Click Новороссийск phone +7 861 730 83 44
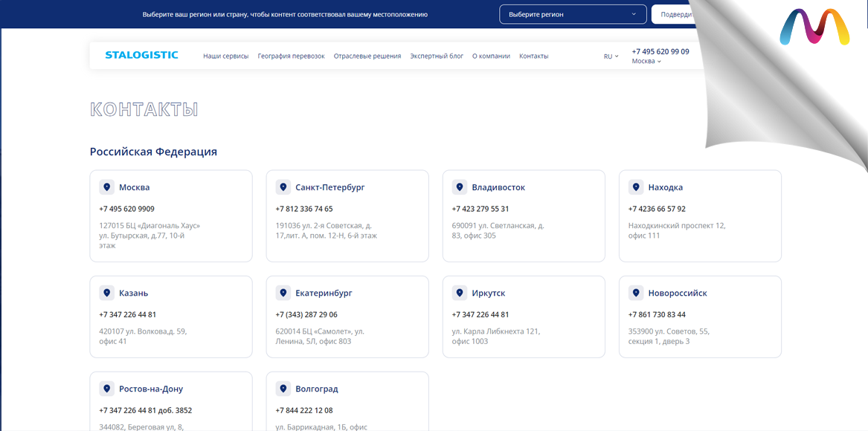The image size is (868, 431). [x=657, y=315]
